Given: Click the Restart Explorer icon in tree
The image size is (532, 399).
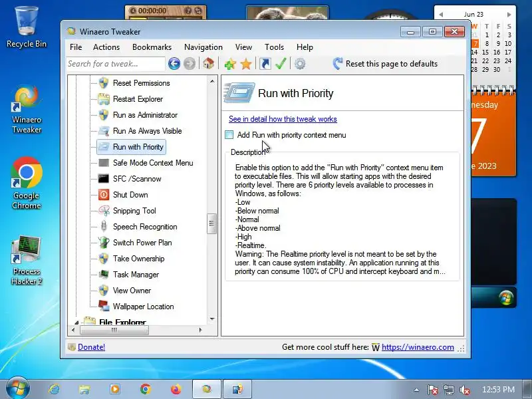Looking at the screenshot, I should tap(104, 98).
